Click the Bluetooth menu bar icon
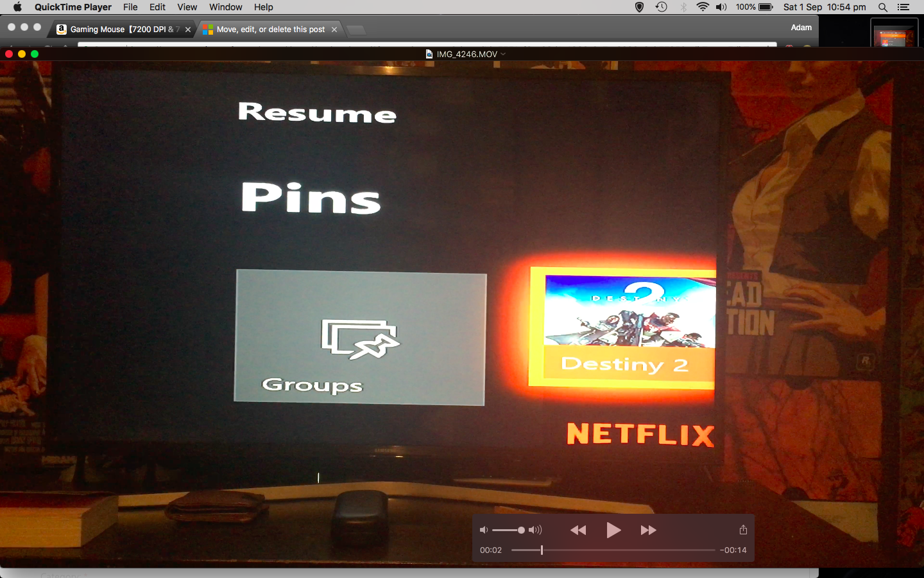The width and height of the screenshot is (924, 578). coord(683,7)
